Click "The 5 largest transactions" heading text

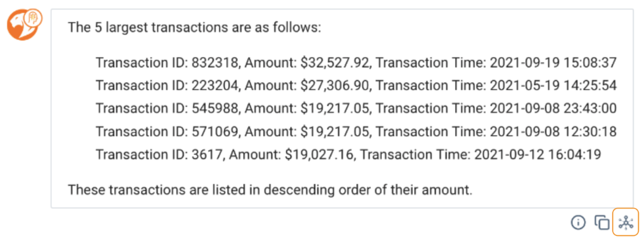coord(194,27)
